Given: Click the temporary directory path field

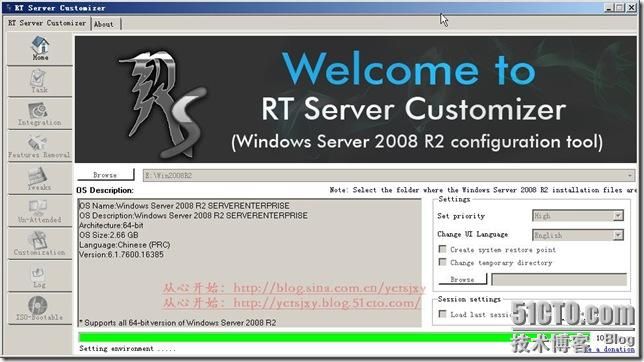Looking at the screenshot, I should point(559,279).
